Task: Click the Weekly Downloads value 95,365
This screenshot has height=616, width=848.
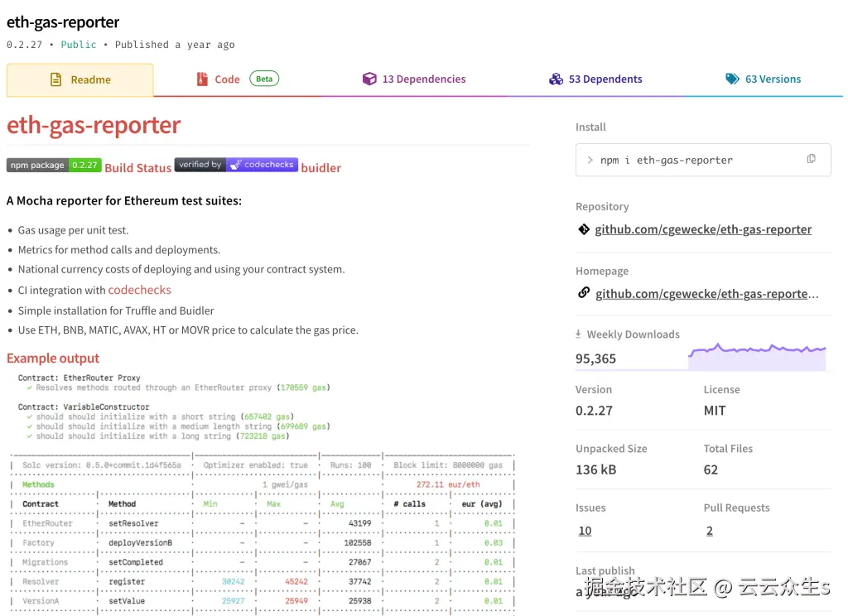Action: (x=595, y=359)
